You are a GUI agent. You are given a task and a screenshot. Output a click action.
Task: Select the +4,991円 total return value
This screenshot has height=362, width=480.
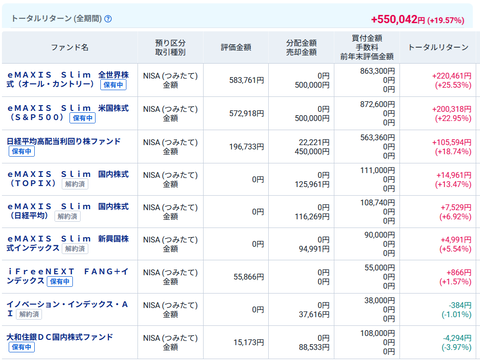tap(456, 240)
